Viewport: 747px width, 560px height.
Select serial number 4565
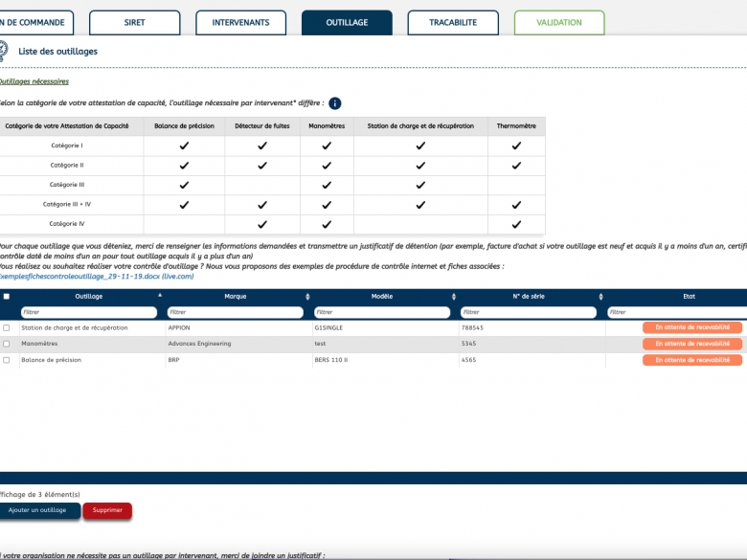pyautogui.click(x=468, y=360)
